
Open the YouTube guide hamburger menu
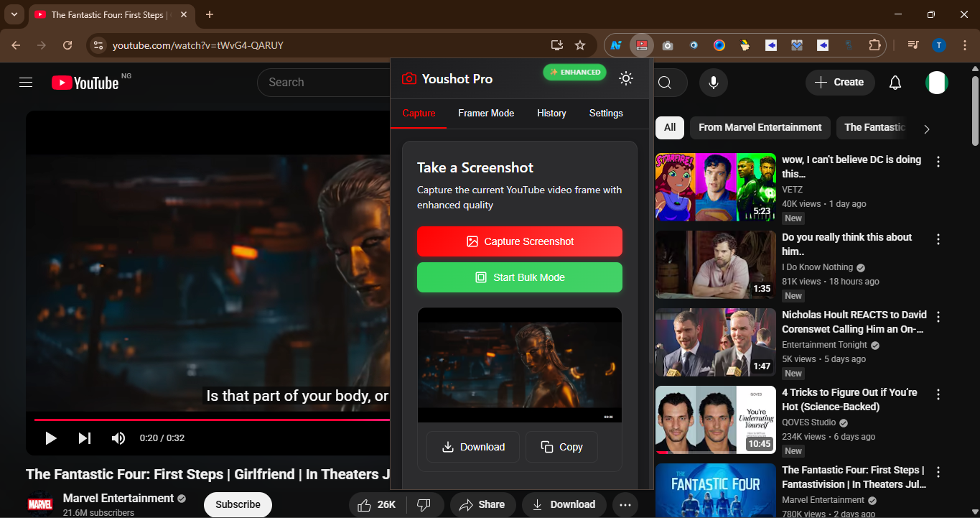[26, 83]
